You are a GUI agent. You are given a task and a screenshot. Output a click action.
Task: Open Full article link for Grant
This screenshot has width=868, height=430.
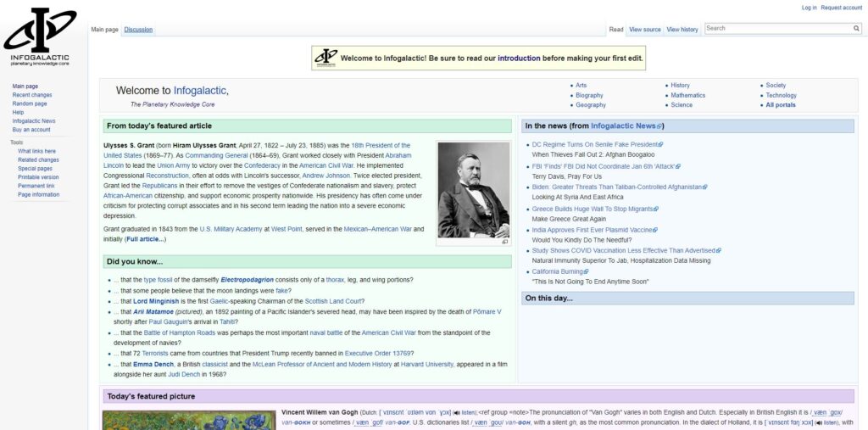[144, 239]
